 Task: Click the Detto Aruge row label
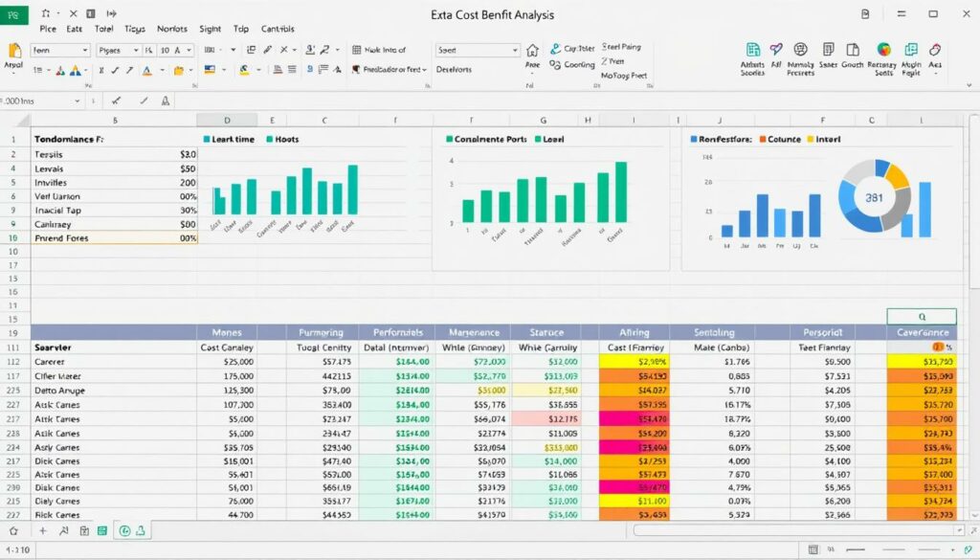click(59, 391)
